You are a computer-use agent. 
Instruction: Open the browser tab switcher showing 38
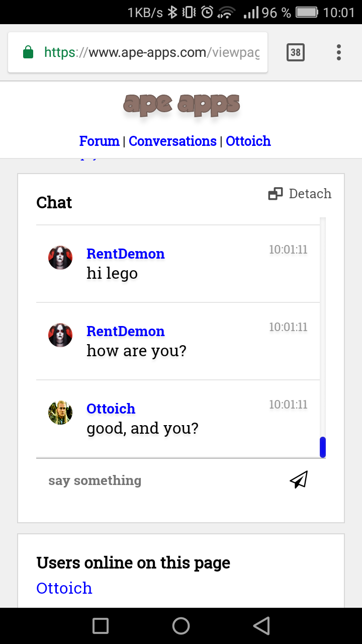[x=296, y=52]
